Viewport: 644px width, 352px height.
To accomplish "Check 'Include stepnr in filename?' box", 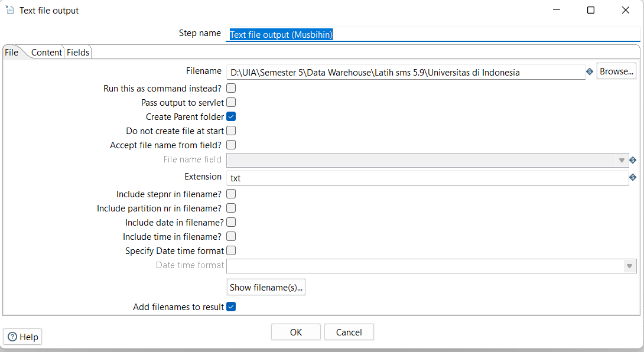I will coord(231,194).
